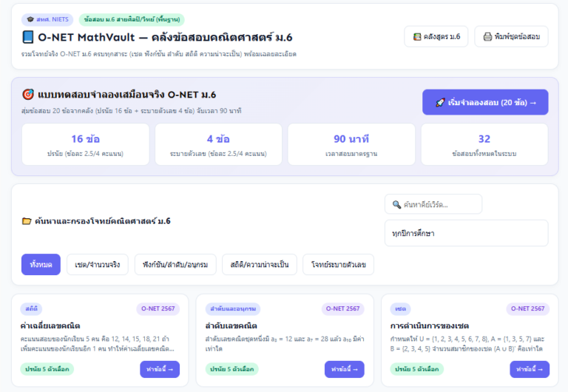
Task: Click the rocket icon in the start exam button
Action: [440, 103]
